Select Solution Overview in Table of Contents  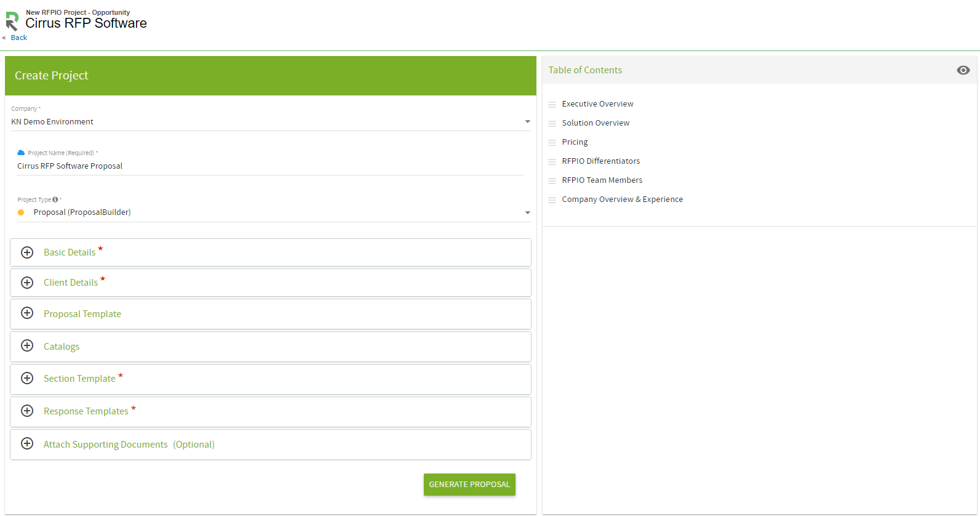point(596,123)
